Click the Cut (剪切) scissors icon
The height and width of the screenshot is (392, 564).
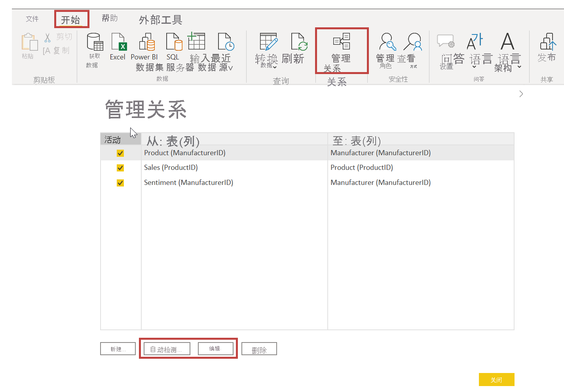tap(47, 38)
